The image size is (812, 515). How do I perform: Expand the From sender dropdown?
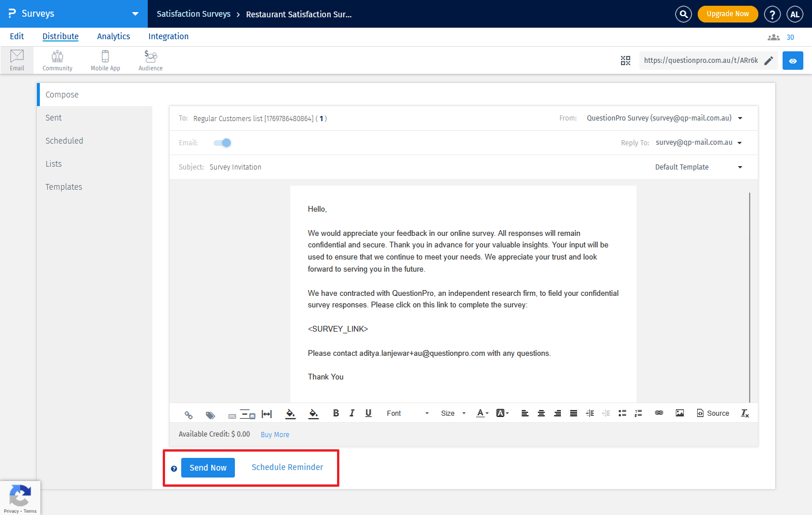[740, 118]
